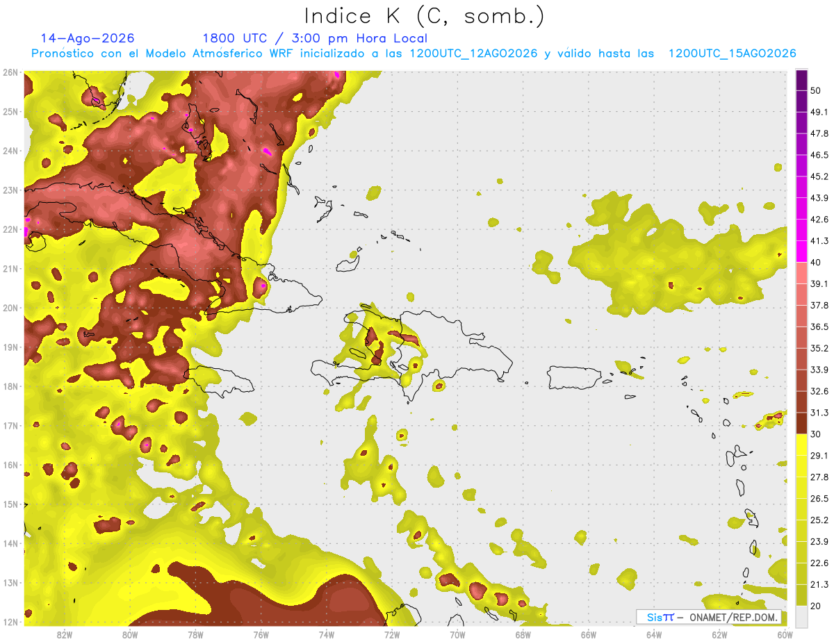This screenshot has height=644, width=834.
Task: Click the colorbar value 41.3
Action: (x=819, y=241)
